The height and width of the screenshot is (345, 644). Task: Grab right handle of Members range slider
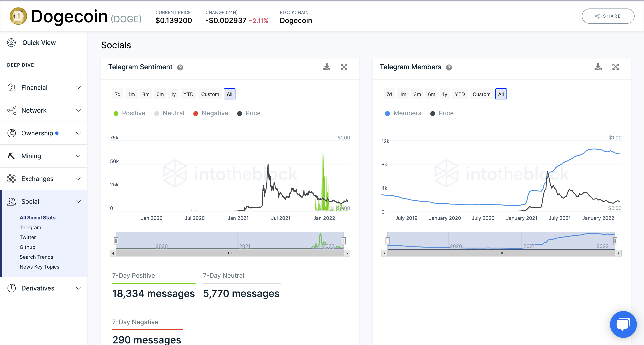615,241
